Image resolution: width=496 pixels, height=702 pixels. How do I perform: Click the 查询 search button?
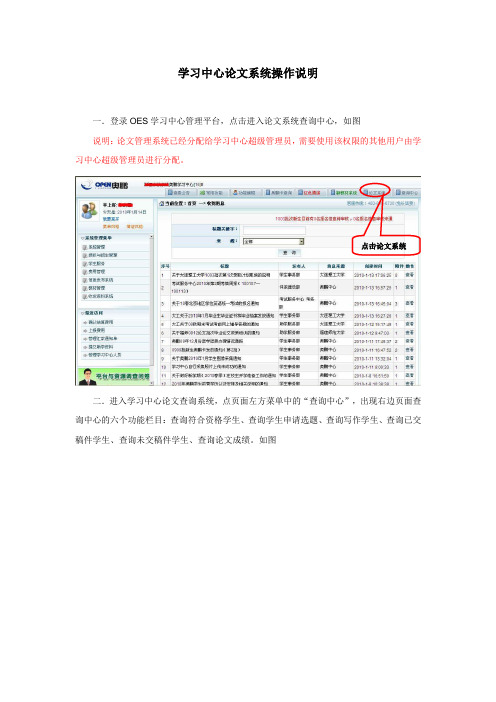coord(290,253)
